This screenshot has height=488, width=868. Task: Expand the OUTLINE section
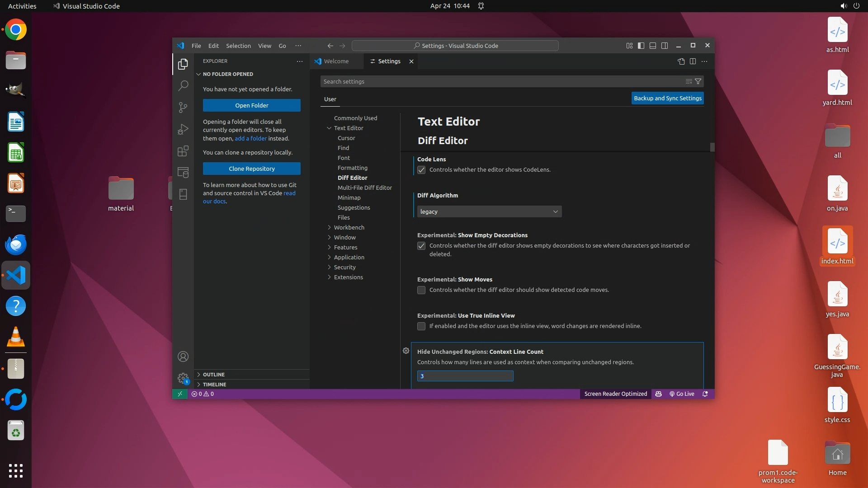coord(213,374)
